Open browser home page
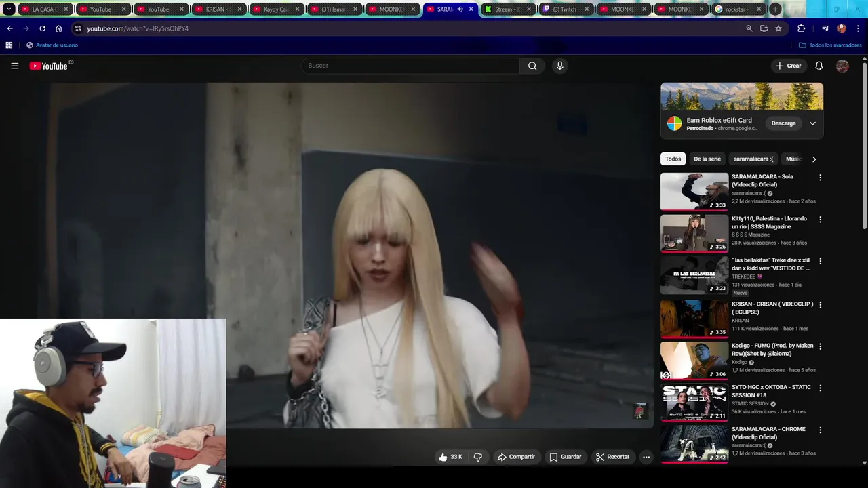 point(59,28)
